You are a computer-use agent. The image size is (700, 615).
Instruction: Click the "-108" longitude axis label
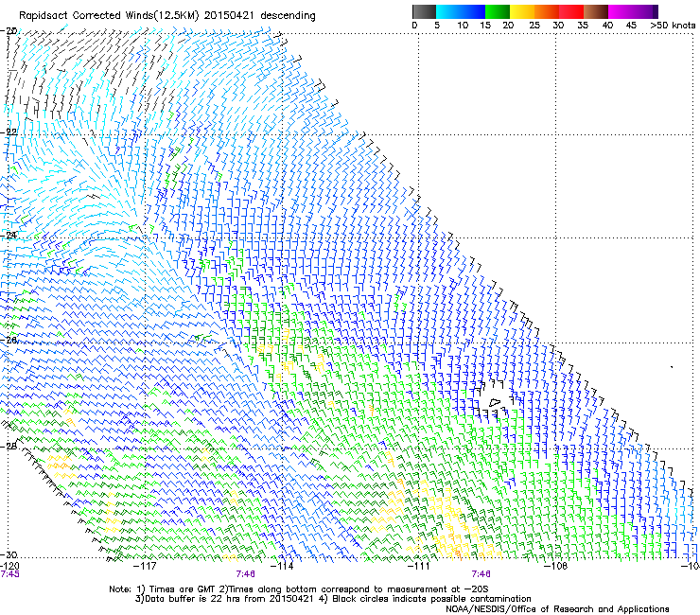point(556,566)
